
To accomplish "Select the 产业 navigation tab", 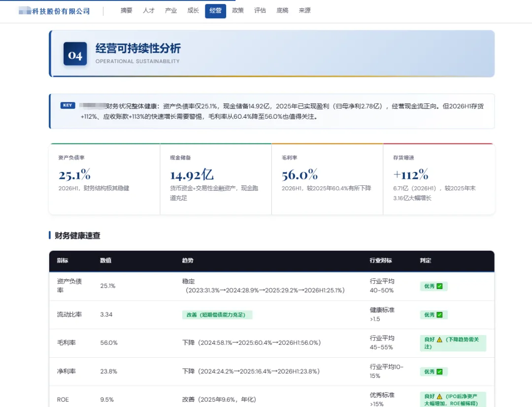I will point(171,10).
